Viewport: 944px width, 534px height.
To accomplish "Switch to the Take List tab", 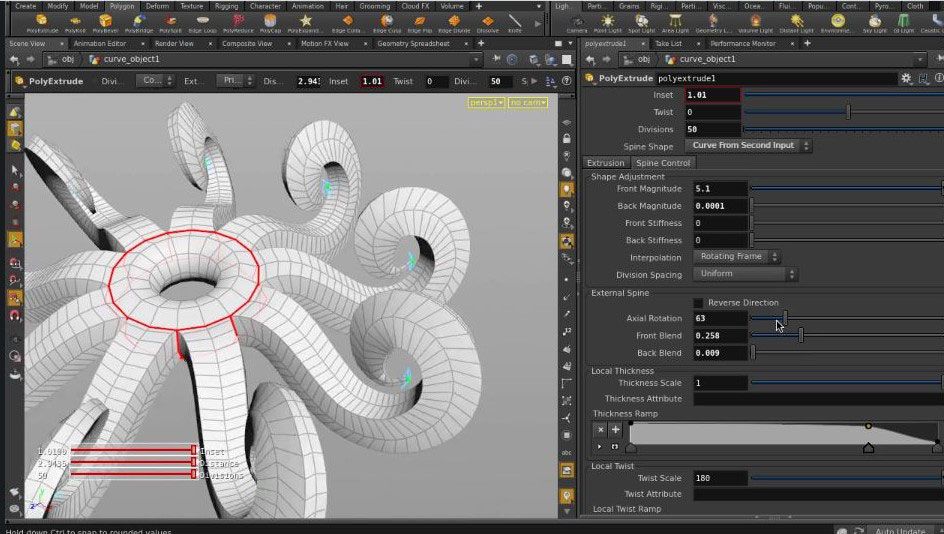I will [x=668, y=44].
